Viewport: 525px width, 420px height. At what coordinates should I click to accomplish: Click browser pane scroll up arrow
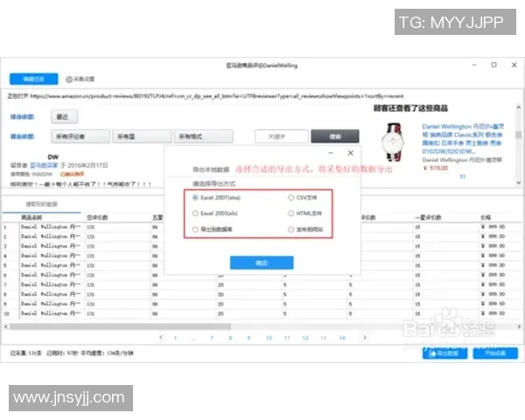point(519,107)
